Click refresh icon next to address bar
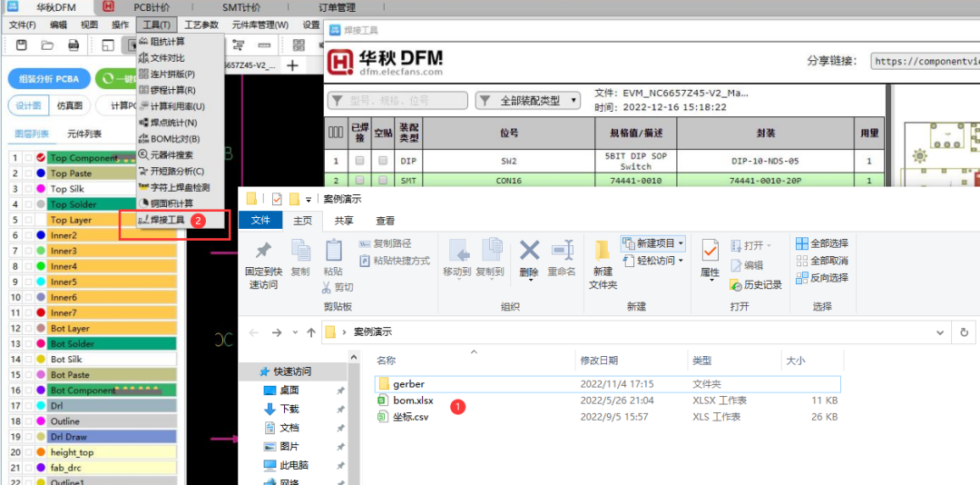The height and width of the screenshot is (485, 980). pos(964,332)
